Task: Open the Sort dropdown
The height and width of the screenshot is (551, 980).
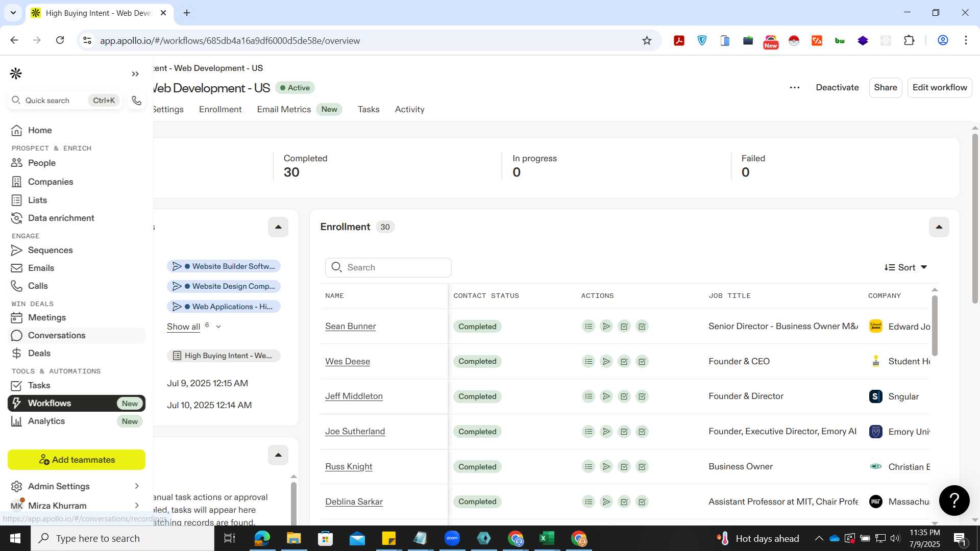Action: click(905, 267)
